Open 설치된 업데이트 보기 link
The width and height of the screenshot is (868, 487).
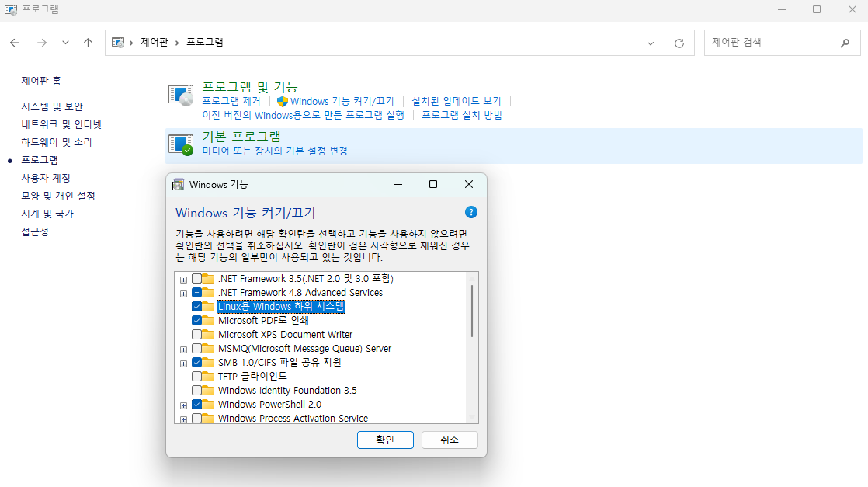tap(457, 101)
